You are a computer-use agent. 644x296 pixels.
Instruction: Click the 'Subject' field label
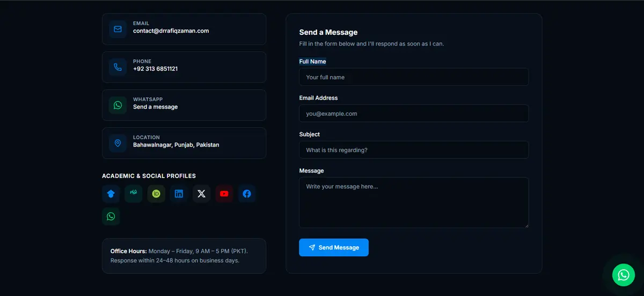click(310, 135)
